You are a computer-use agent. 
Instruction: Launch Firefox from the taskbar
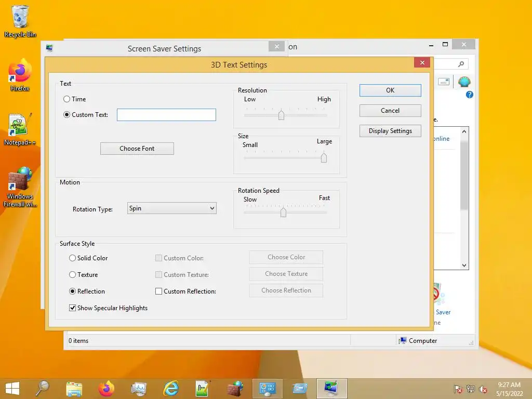click(x=106, y=389)
